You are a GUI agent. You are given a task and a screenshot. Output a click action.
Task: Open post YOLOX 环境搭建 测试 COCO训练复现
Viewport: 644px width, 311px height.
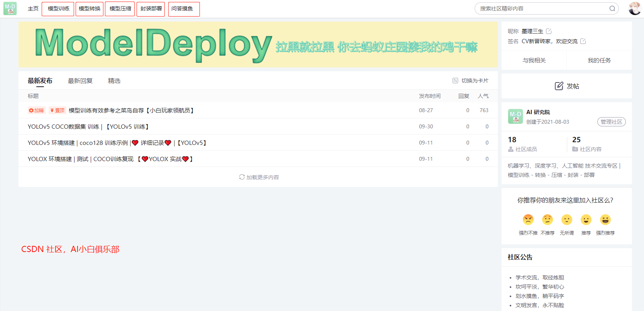click(x=111, y=159)
